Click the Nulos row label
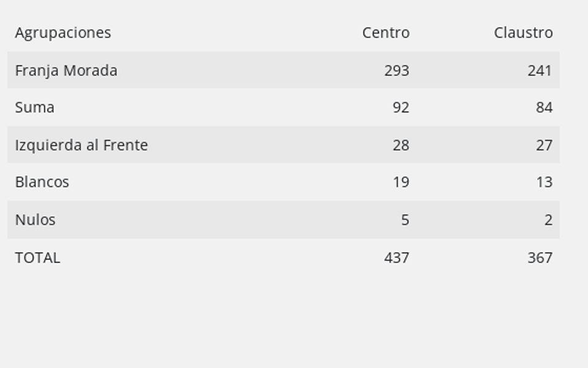588x368 pixels. click(x=36, y=220)
